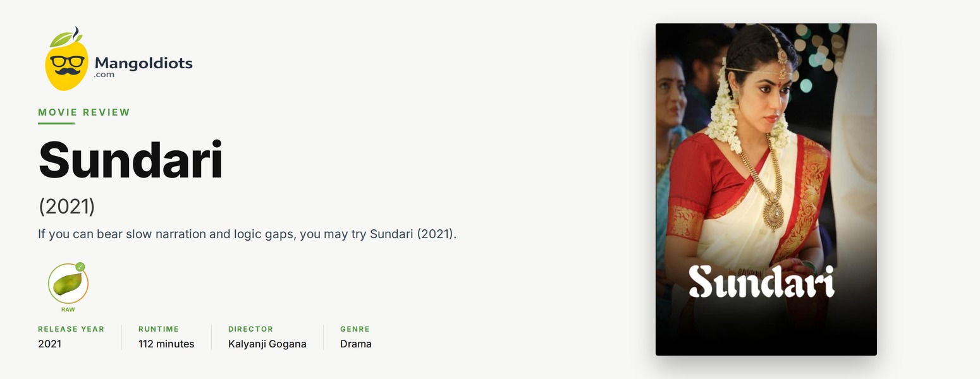Click the Sundari headline title
980x379 pixels.
click(130, 160)
